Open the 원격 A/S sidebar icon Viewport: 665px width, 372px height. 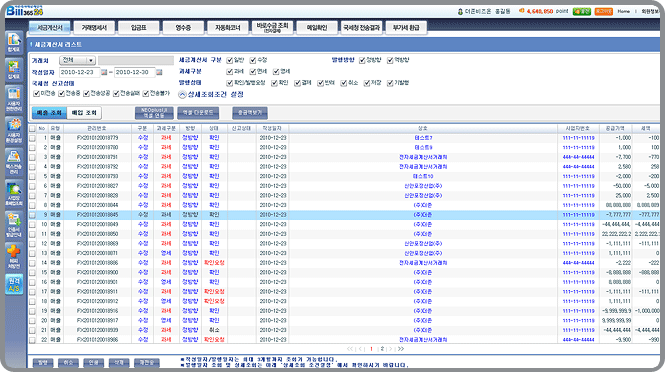pyautogui.click(x=14, y=285)
